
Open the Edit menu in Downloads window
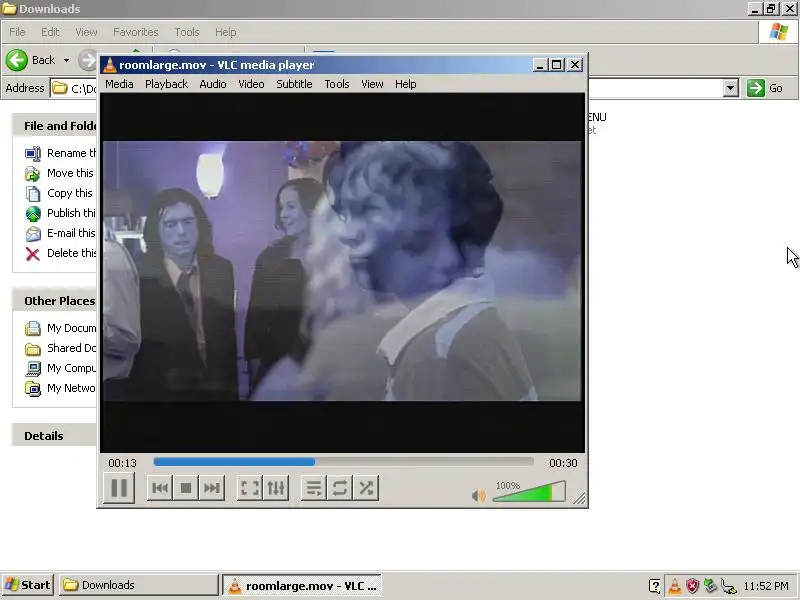tap(50, 32)
